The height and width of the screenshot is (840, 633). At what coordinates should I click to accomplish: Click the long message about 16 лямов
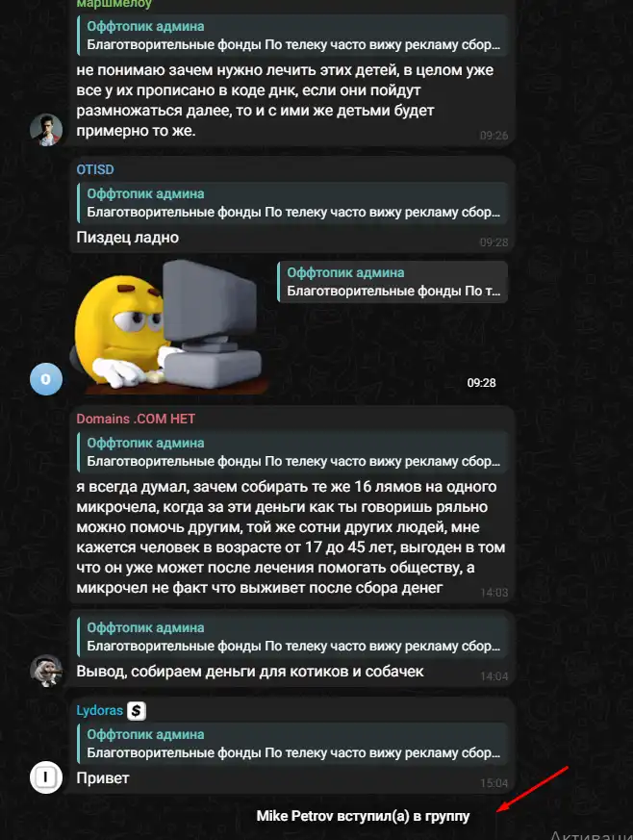291,537
